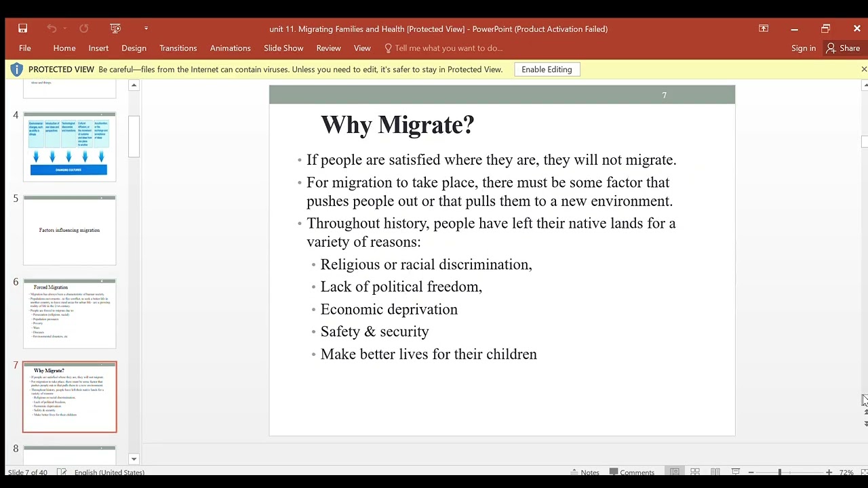This screenshot has width=868, height=488.
Task: Click the Lack of political freedom bullet
Action: click(x=401, y=287)
